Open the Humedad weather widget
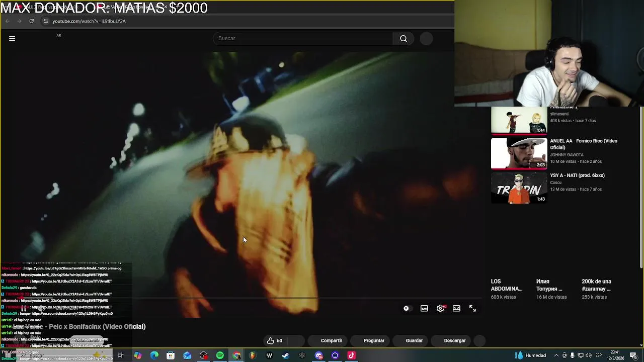644x362 pixels. pyautogui.click(x=530, y=355)
